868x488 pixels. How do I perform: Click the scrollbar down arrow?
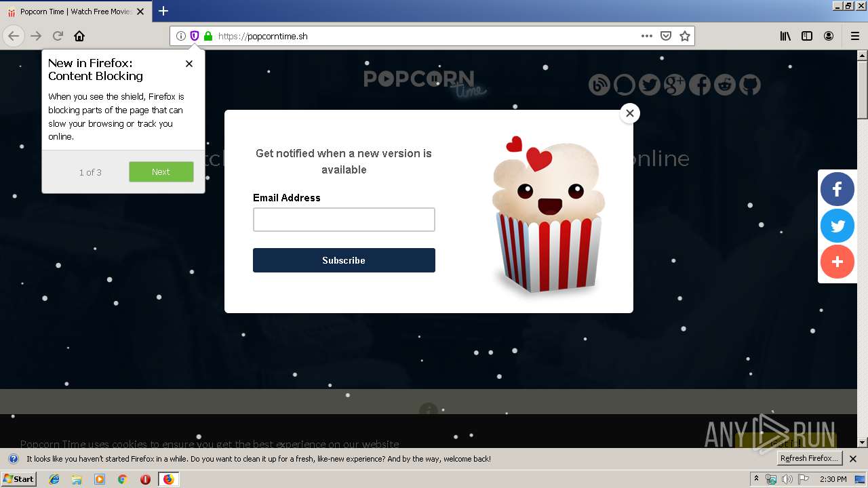(x=863, y=443)
